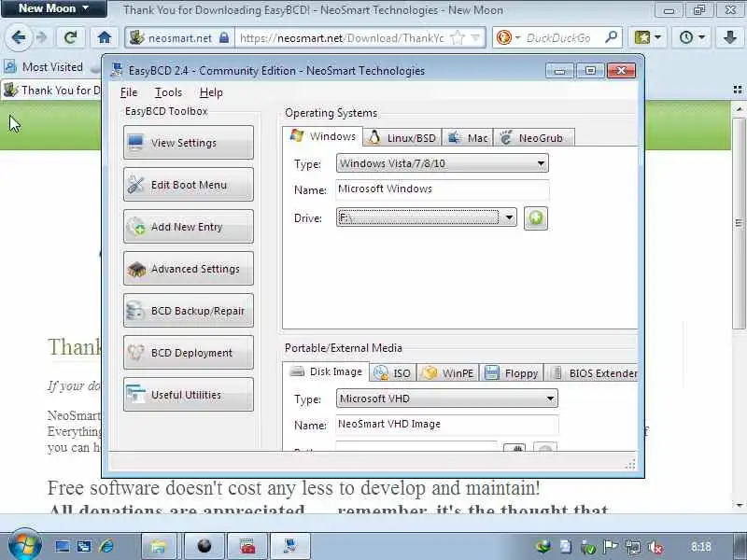The height and width of the screenshot is (560, 747).
Task: Open the Edit Boot Menu section
Action: tap(189, 184)
